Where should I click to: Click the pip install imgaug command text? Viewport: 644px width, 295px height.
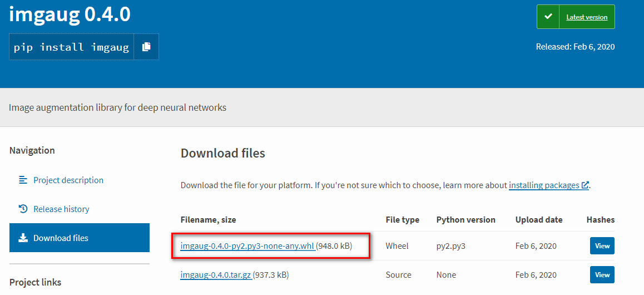point(72,47)
